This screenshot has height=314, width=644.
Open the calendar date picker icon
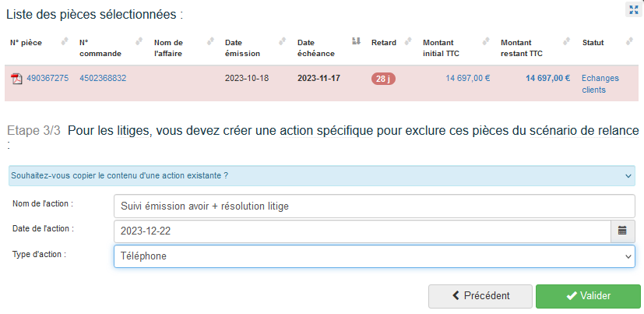tap(622, 231)
